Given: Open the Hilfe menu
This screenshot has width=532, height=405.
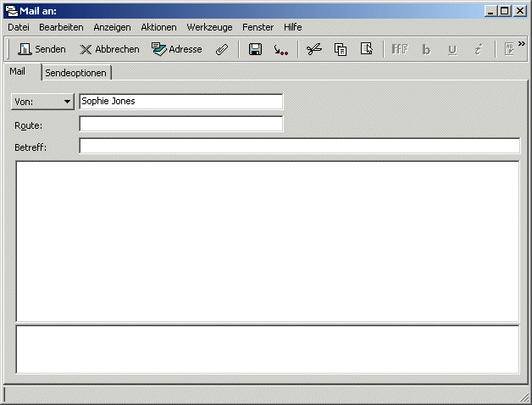Looking at the screenshot, I should pos(293,27).
